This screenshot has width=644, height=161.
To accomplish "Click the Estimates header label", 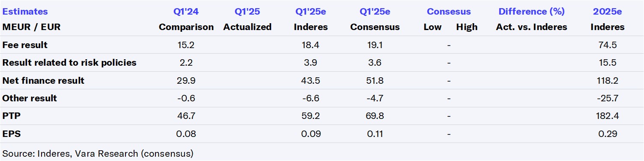I will click(25, 12).
